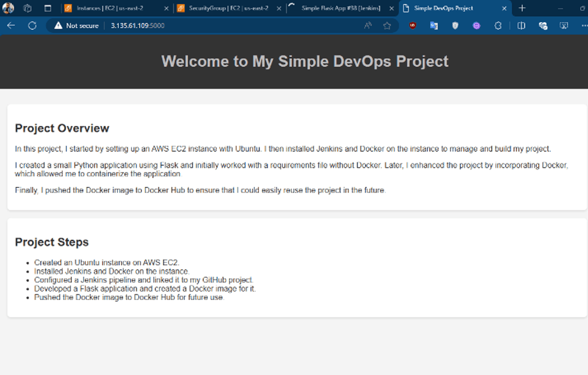The width and height of the screenshot is (588, 375).
Task: Open the Workspaces icon in title bar
Action: click(28, 8)
